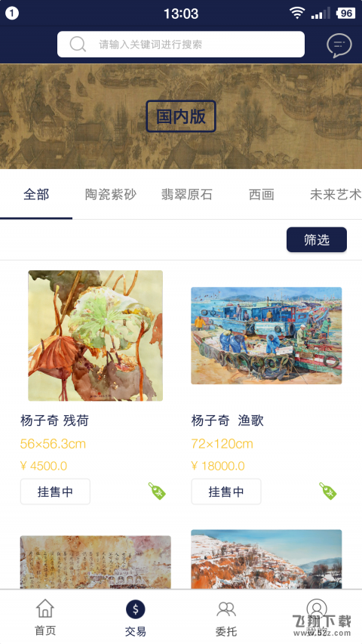Open the 渔歌 fishing boats painting thumbnail

click(266, 335)
